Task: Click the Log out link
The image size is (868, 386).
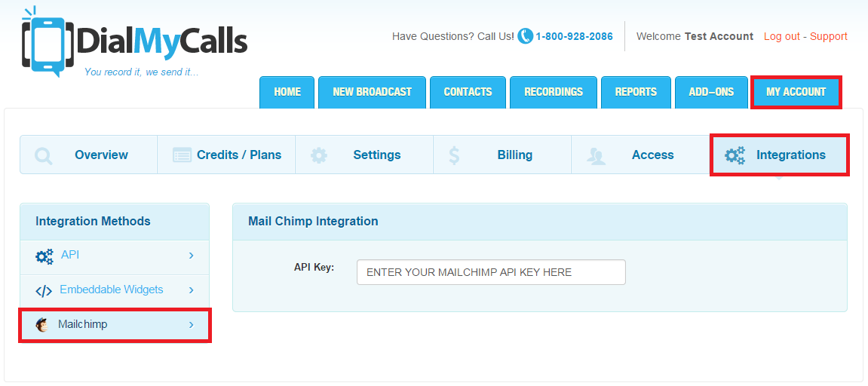Action: (x=781, y=36)
